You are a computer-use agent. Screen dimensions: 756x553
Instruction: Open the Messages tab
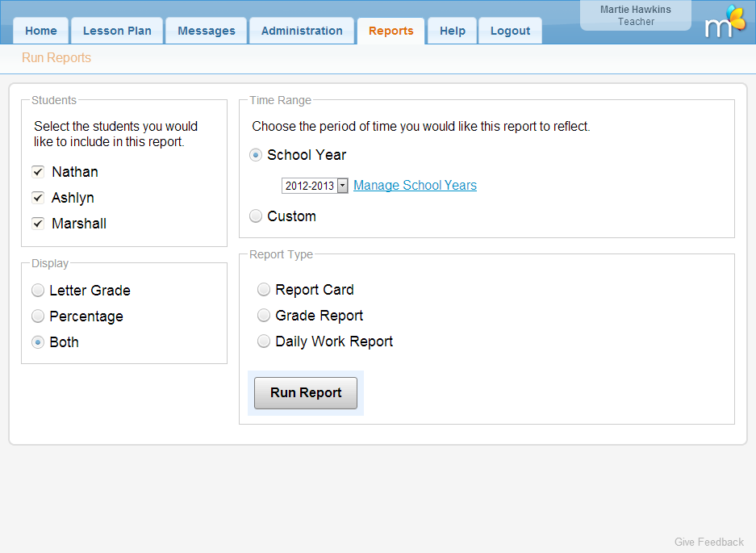tap(207, 31)
